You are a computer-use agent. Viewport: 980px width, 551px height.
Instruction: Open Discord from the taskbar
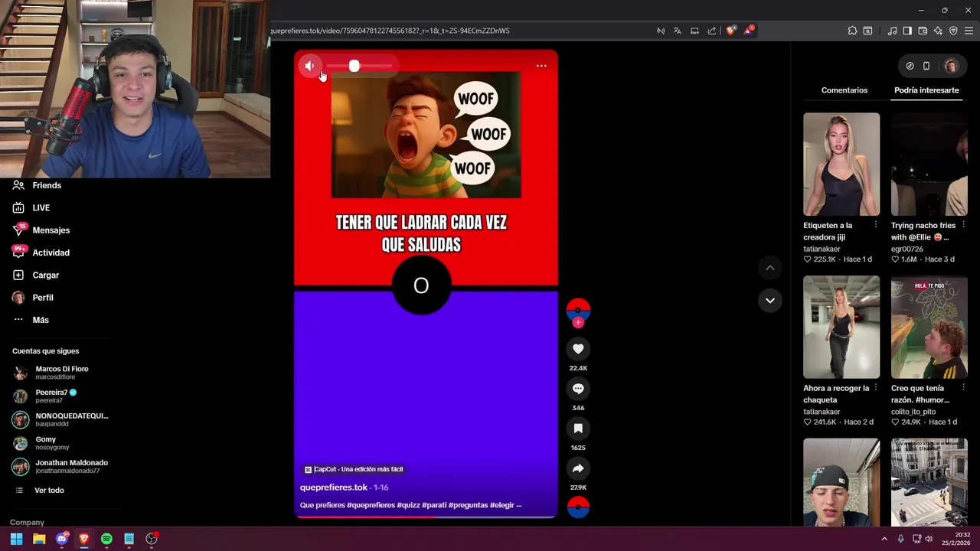[62, 539]
